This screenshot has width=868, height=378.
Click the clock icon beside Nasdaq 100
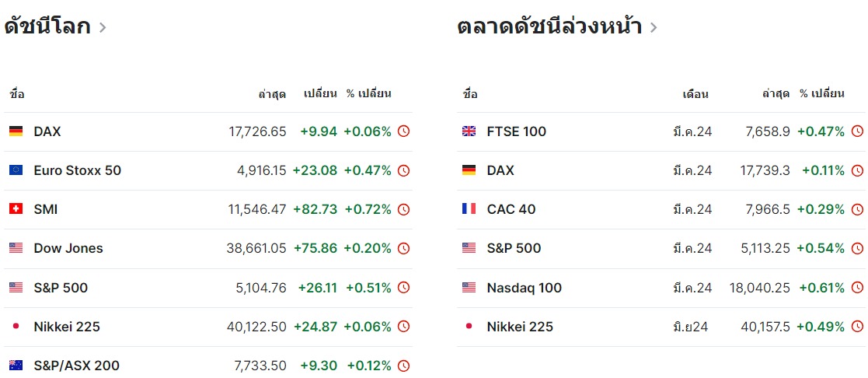click(x=857, y=288)
